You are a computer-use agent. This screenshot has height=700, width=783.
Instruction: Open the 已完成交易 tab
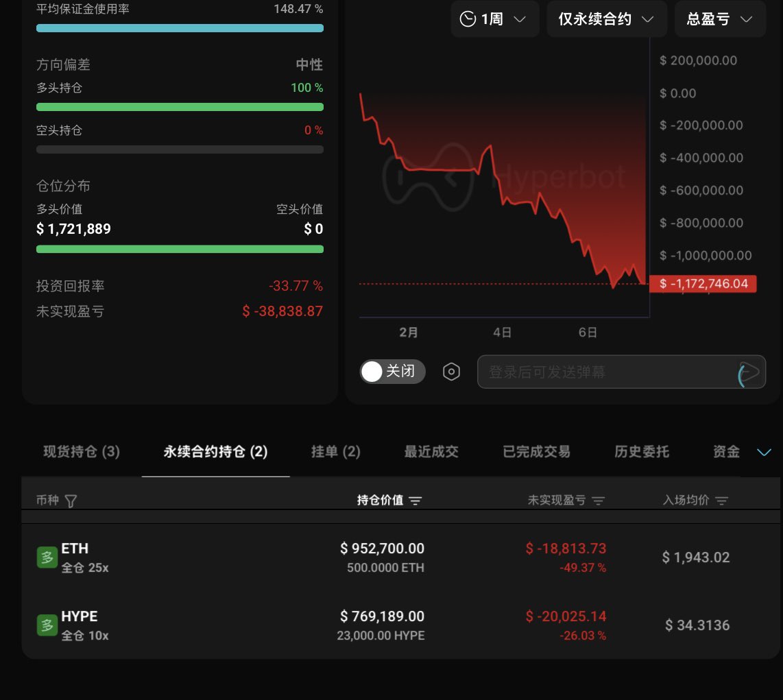(x=536, y=452)
